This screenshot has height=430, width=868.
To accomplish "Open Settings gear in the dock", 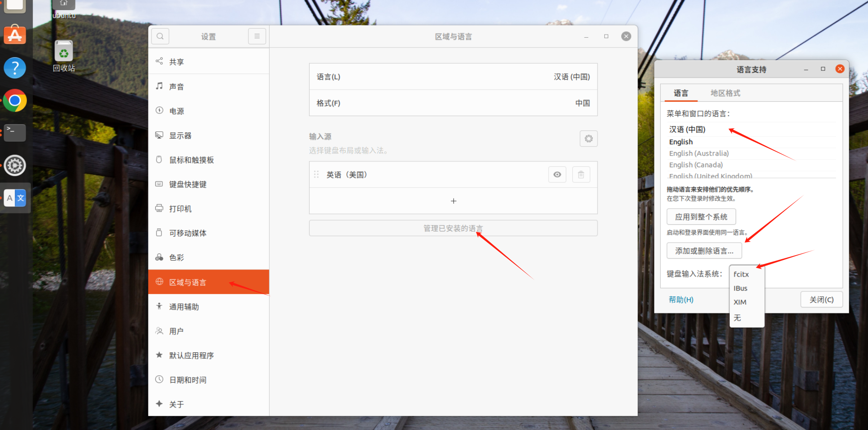I will [x=15, y=165].
